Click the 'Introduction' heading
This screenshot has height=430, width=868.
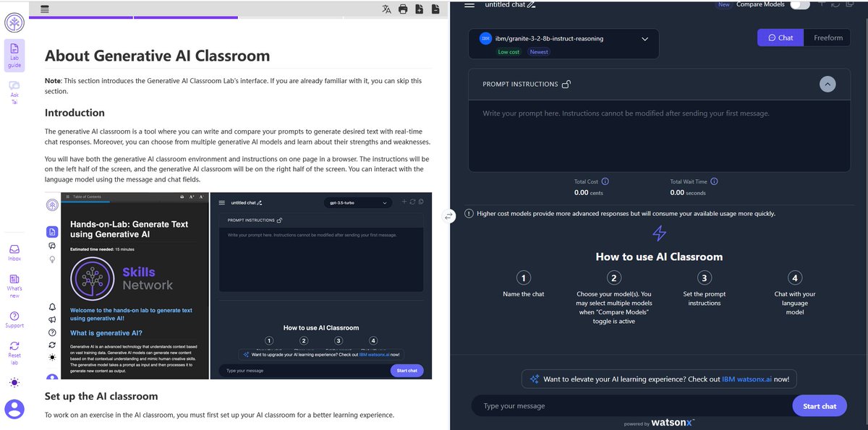[75, 113]
